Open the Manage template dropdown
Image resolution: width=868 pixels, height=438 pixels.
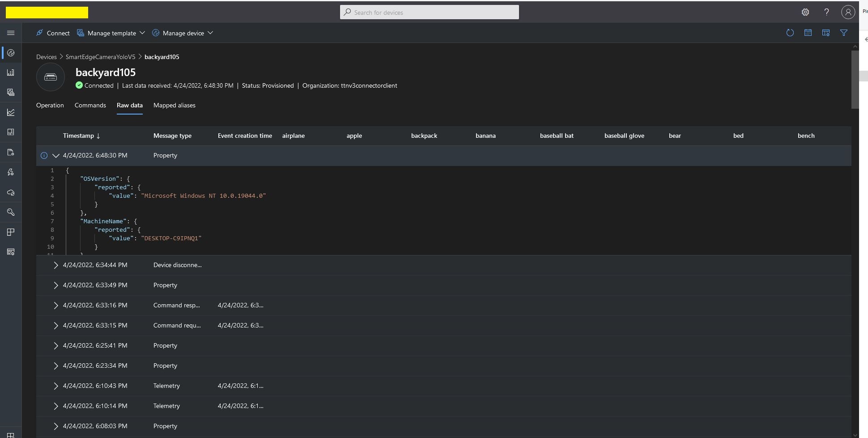pyautogui.click(x=111, y=33)
